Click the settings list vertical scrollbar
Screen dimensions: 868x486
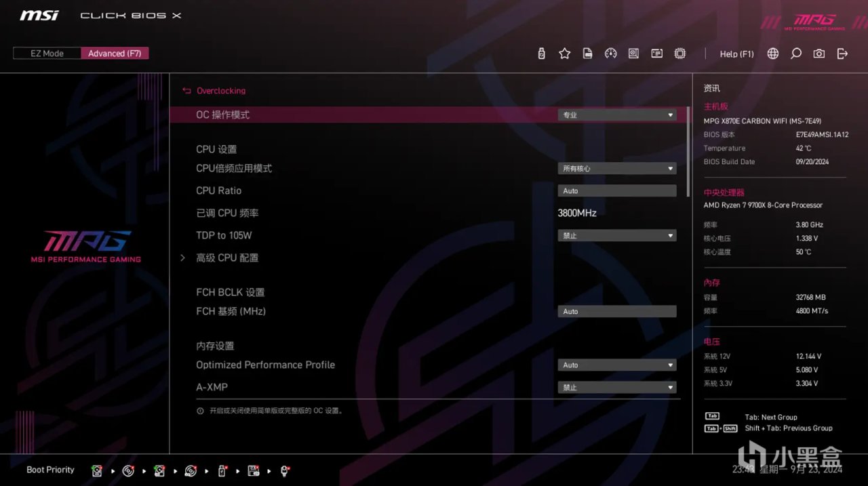(x=688, y=151)
